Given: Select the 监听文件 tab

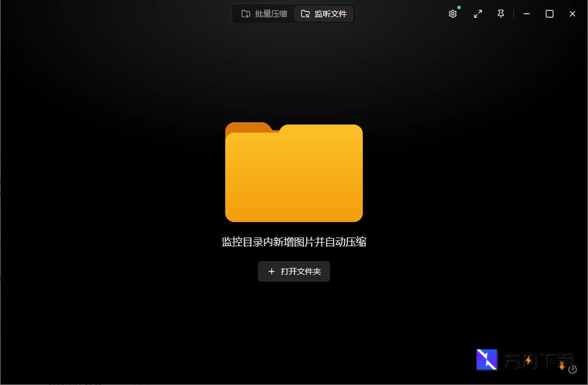Looking at the screenshot, I should (x=324, y=13).
